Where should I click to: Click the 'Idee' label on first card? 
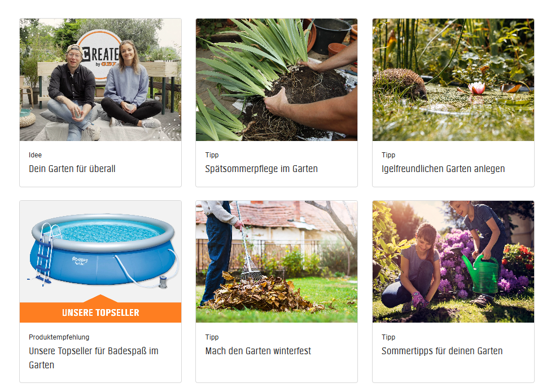tap(35, 155)
